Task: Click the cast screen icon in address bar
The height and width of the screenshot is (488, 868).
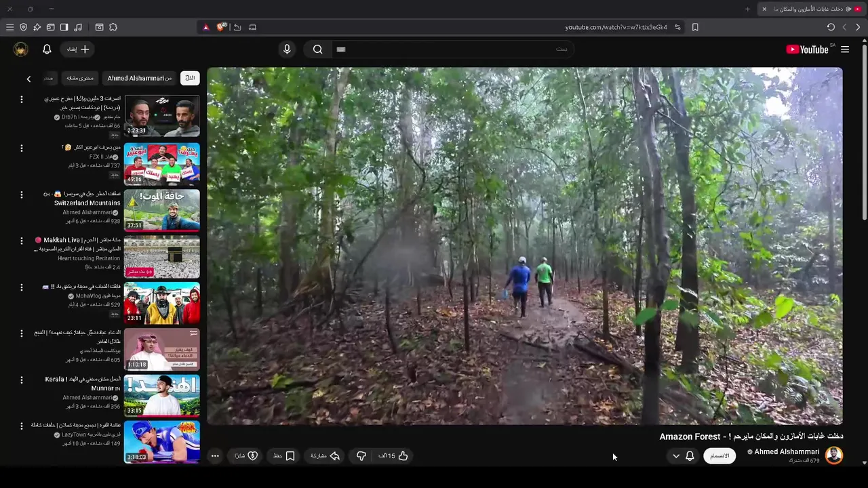Action: tap(252, 27)
